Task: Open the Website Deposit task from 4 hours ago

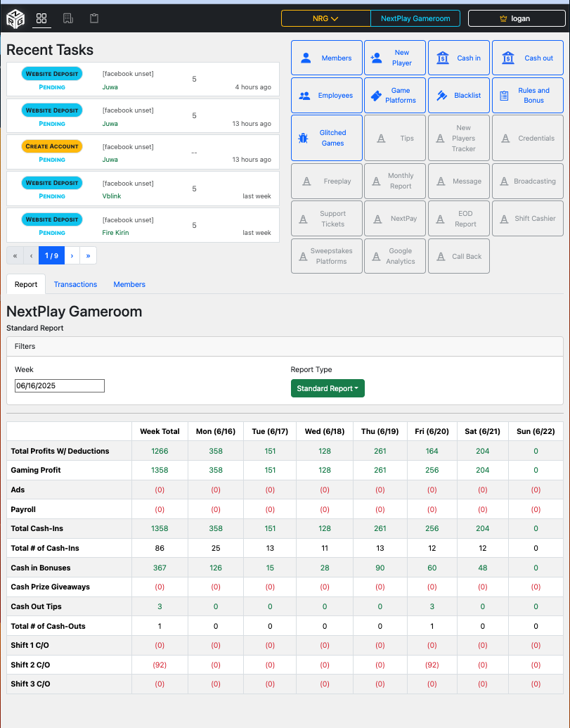Action: [x=143, y=79]
